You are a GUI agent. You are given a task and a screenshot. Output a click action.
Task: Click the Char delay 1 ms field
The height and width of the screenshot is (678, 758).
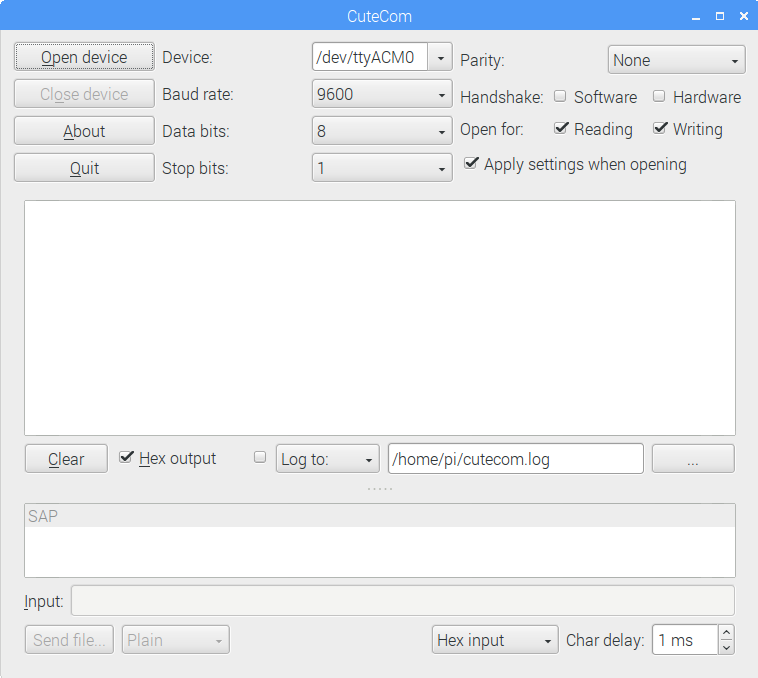[685, 640]
